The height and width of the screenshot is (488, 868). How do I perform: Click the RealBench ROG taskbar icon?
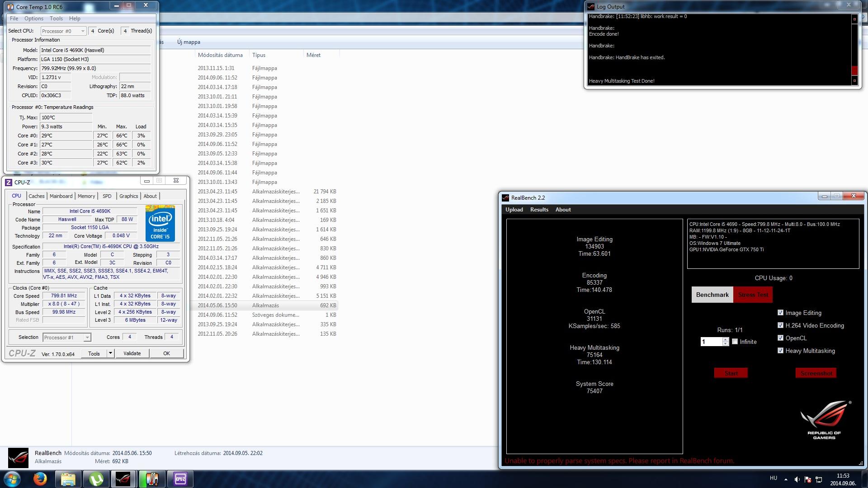pyautogui.click(x=123, y=479)
